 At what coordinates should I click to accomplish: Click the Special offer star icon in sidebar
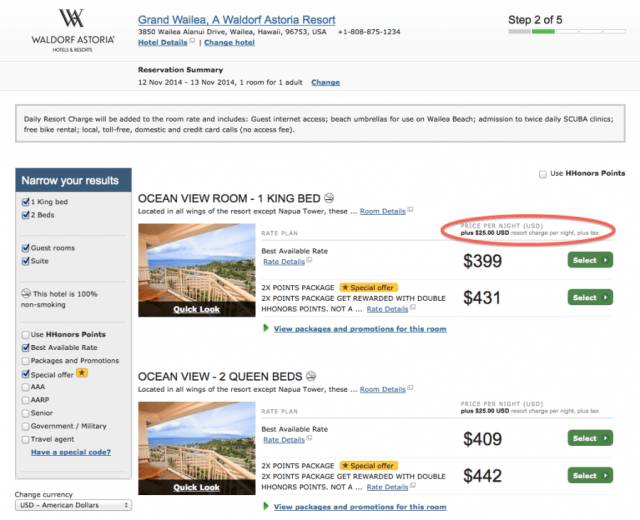pos(84,374)
